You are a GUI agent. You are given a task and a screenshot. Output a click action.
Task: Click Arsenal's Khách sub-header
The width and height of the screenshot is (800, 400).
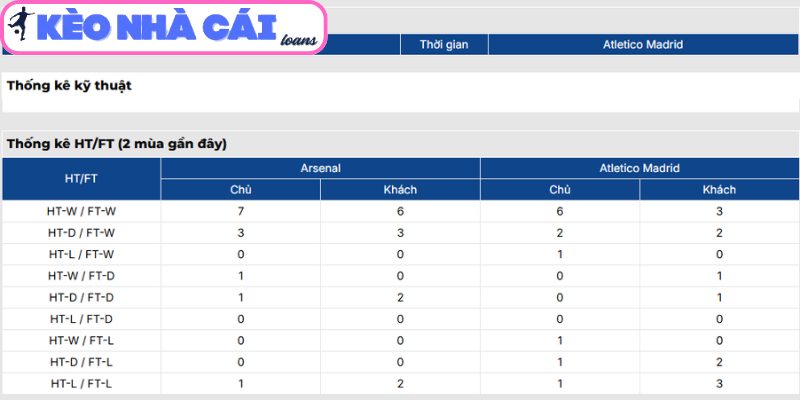(x=400, y=190)
